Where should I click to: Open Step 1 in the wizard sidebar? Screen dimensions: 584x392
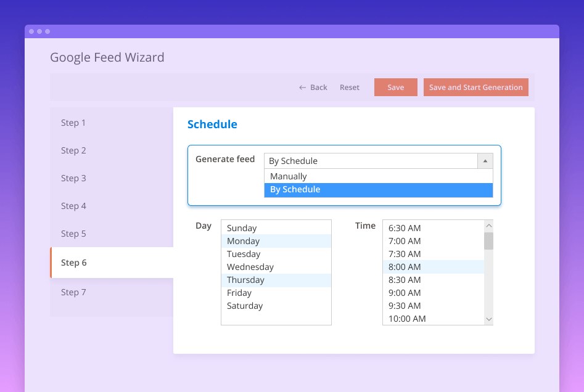(73, 123)
